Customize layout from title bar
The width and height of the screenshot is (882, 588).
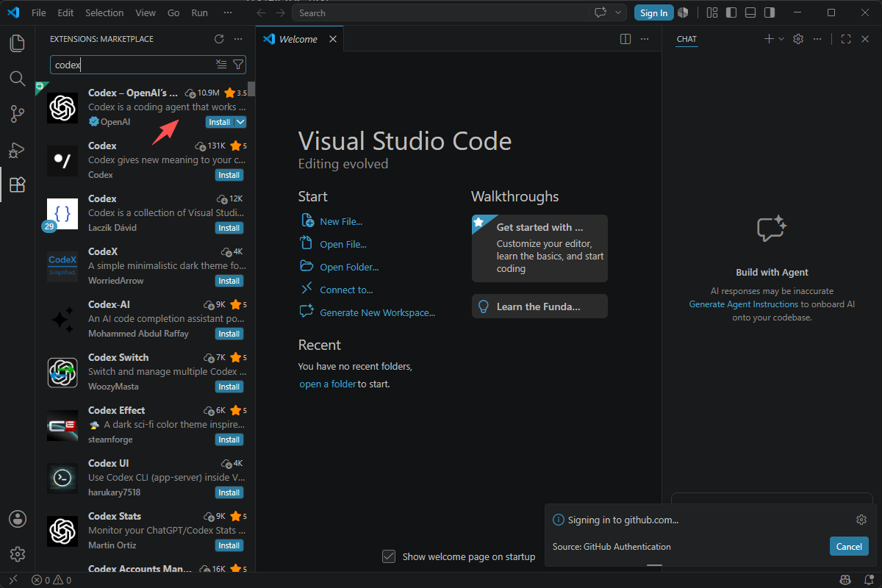click(x=711, y=12)
